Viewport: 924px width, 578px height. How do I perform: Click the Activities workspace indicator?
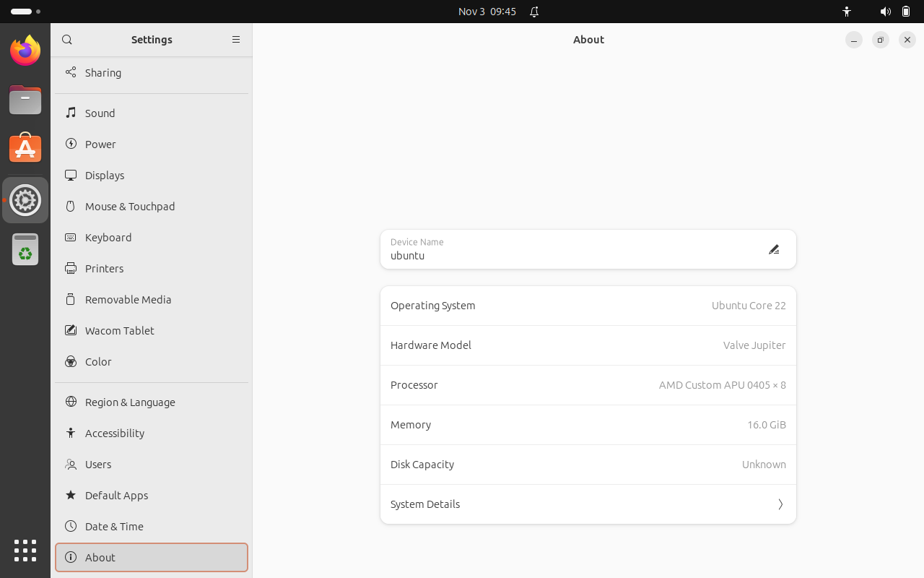click(25, 12)
